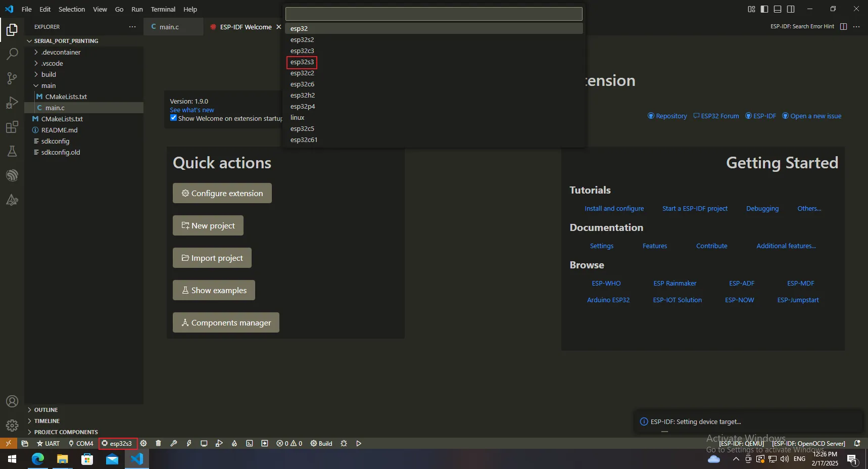The image size is (868, 469).
Task: Open SDK configuration editor gear icon
Action: pyautogui.click(x=143, y=443)
